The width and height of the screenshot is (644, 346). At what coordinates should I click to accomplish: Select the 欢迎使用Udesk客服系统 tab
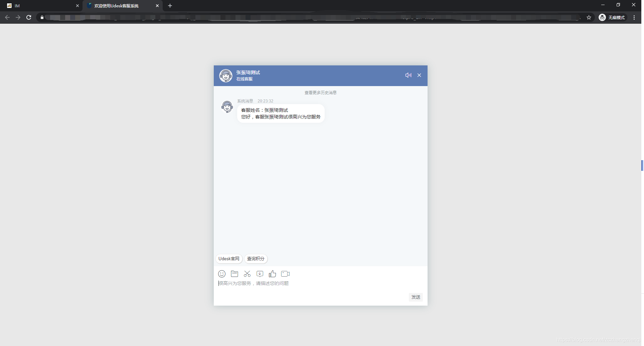(123, 6)
